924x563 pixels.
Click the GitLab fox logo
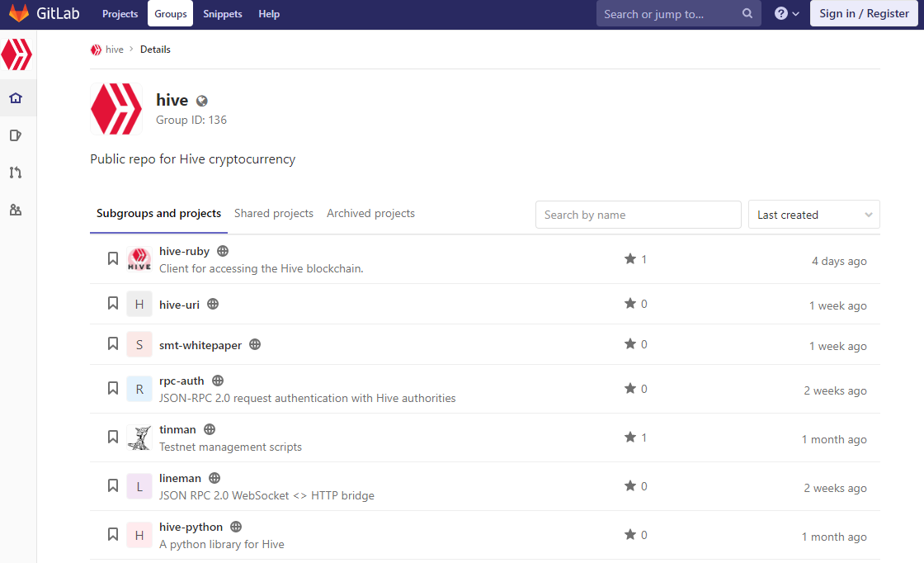tap(19, 13)
